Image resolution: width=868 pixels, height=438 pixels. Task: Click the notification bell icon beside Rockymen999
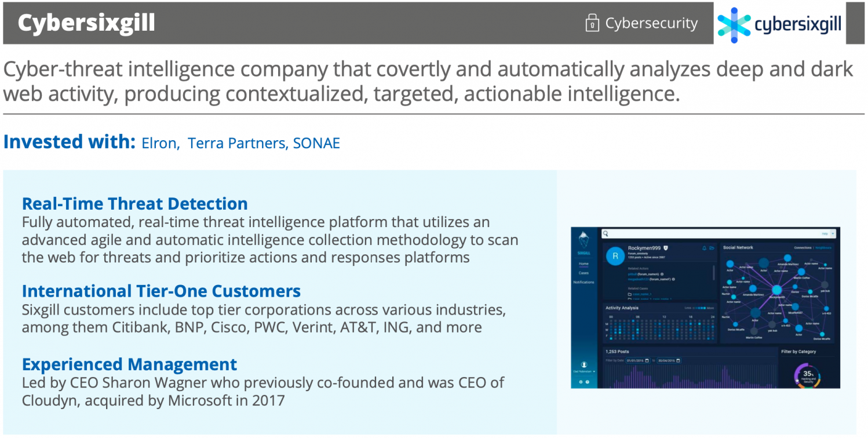[704, 248]
